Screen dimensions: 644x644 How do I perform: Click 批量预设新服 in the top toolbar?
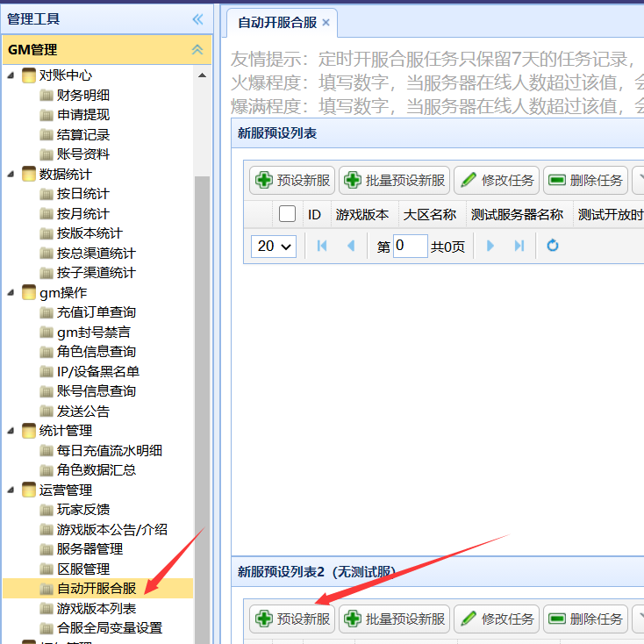pyautogui.click(x=394, y=181)
